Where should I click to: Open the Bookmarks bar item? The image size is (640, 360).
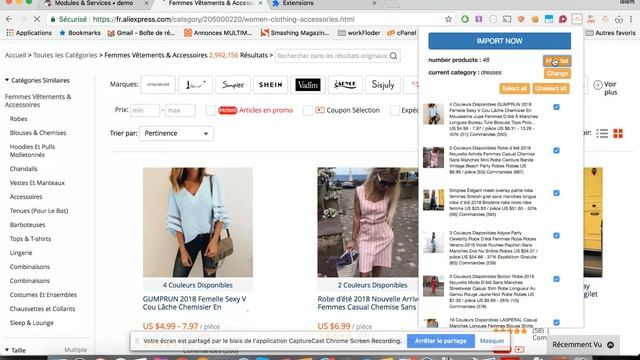pyautogui.click(x=80, y=33)
